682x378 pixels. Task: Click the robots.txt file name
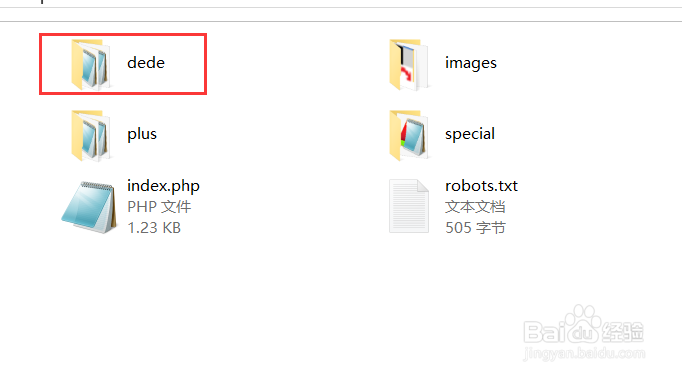pyautogui.click(x=481, y=186)
